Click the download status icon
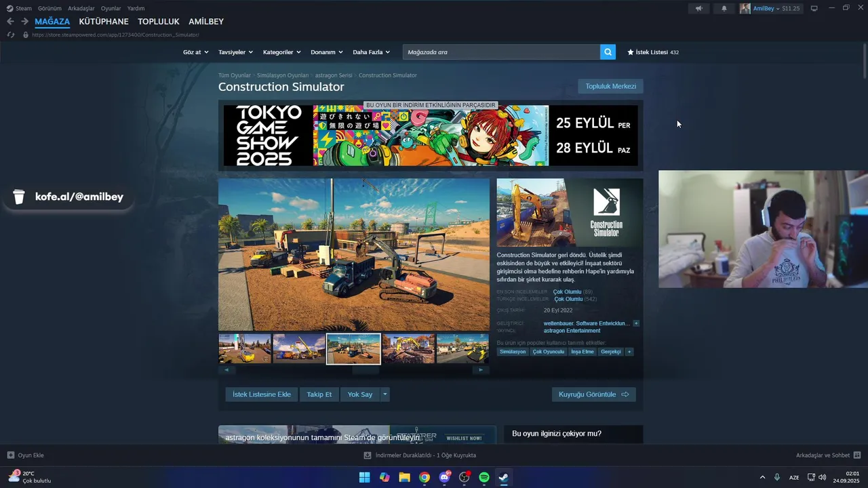This screenshot has width=868, height=488. coord(368,455)
